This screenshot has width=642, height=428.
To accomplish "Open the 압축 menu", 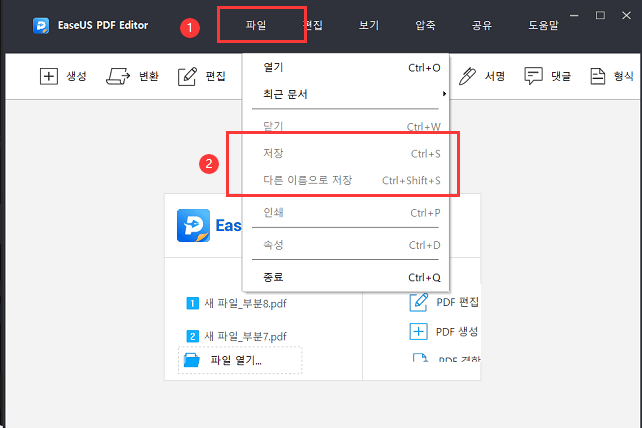I will pyautogui.click(x=426, y=24).
